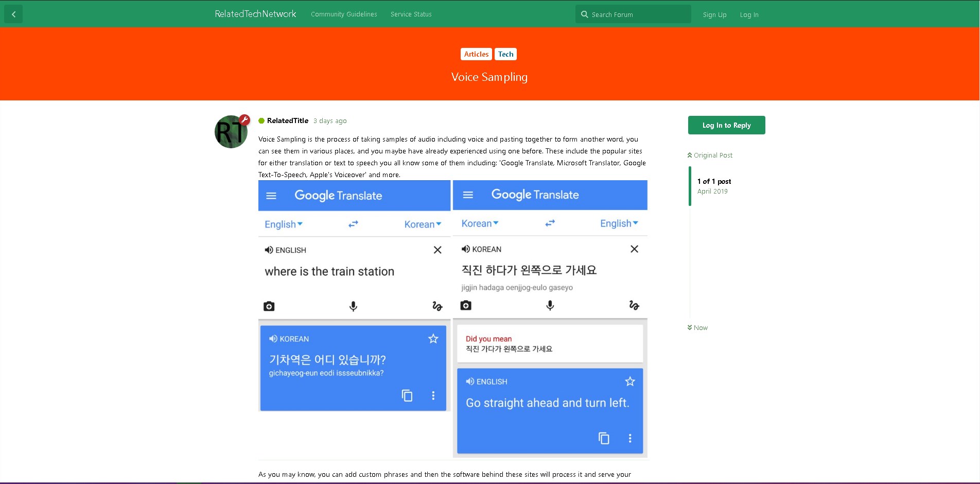Open RelatedTitle's RT avatar
Viewport: 980px width, 484px height.
pyautogui.click(x=231, y=132)
